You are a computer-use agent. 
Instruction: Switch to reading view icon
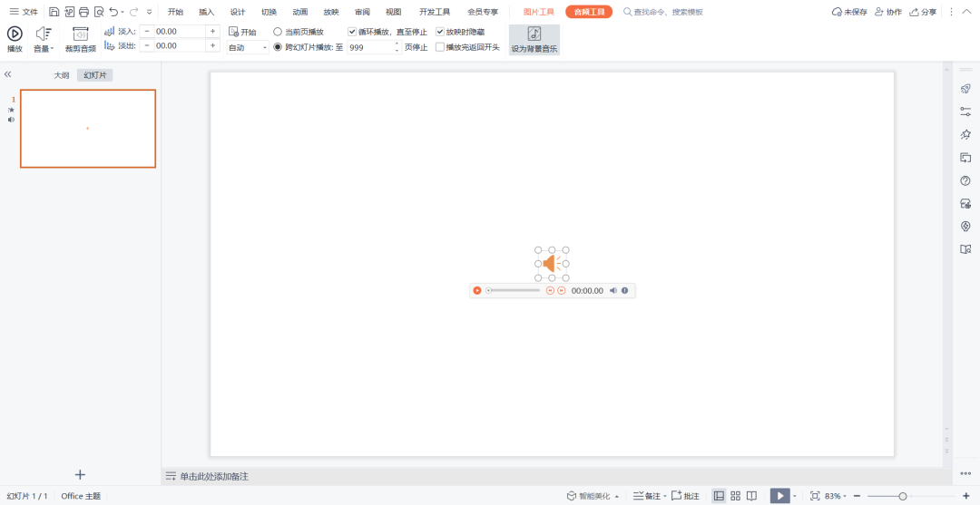coord(752,496)
